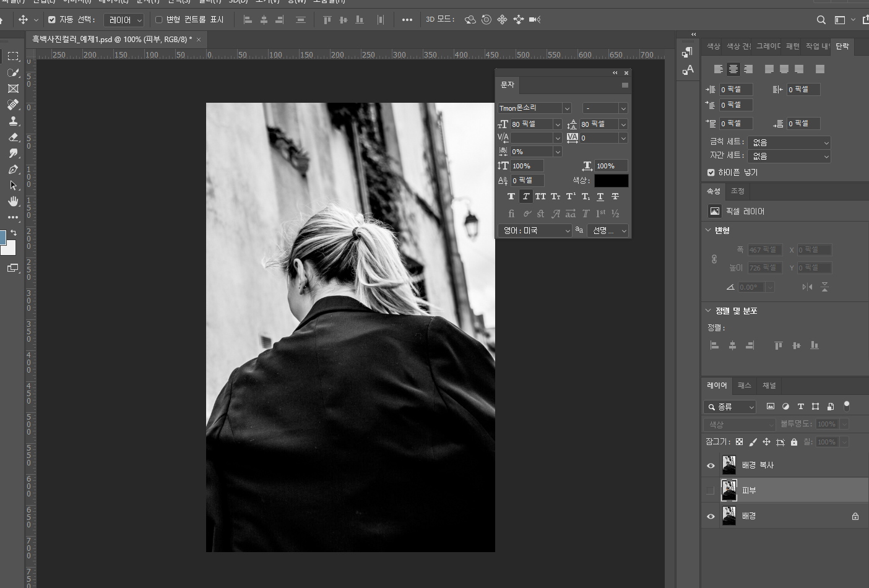869x588 pixels.
Task: Select the Smudge tool
Action: 13,153
